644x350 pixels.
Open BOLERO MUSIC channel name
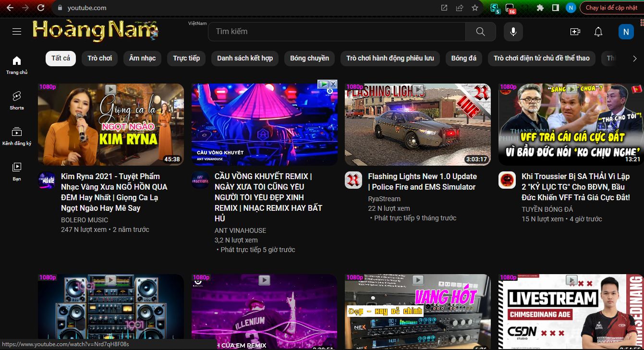[x=85, y=220]
